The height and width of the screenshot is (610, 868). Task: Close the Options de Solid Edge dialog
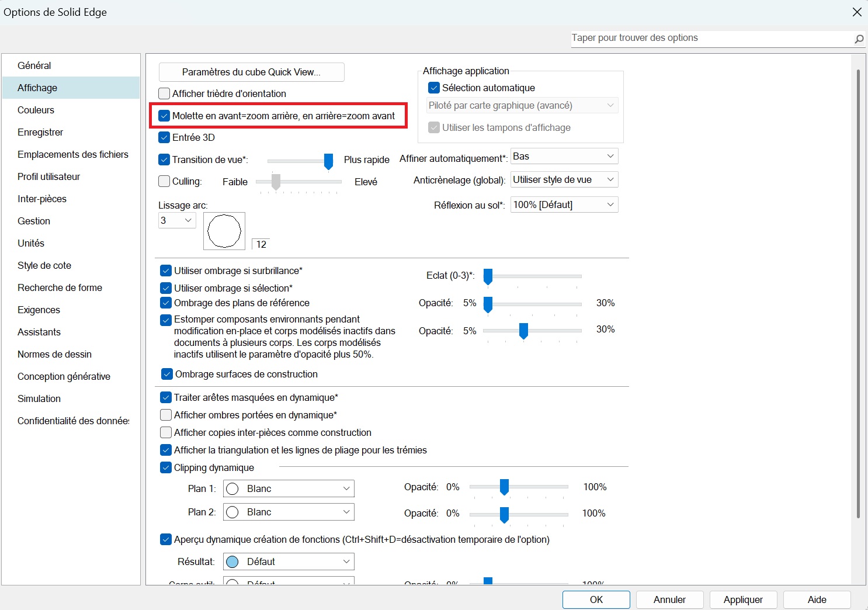[x=857, y=12]
